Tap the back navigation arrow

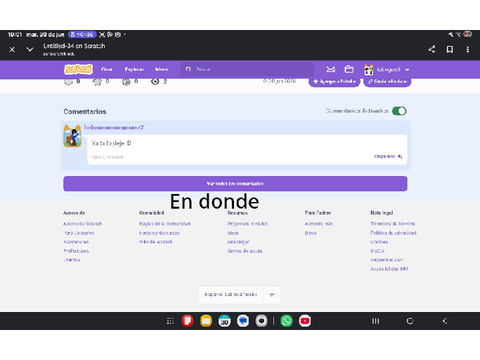[x=445, y=321]
